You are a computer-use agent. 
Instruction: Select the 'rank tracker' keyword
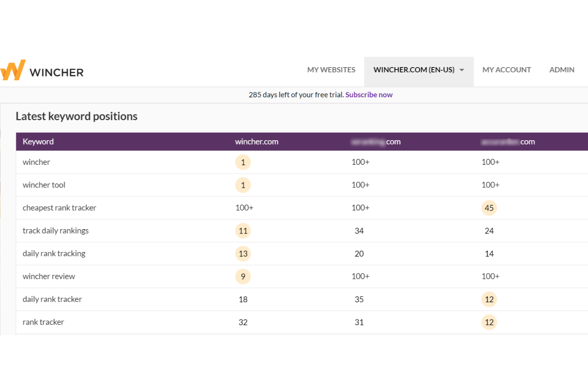(x=43, y=322)
